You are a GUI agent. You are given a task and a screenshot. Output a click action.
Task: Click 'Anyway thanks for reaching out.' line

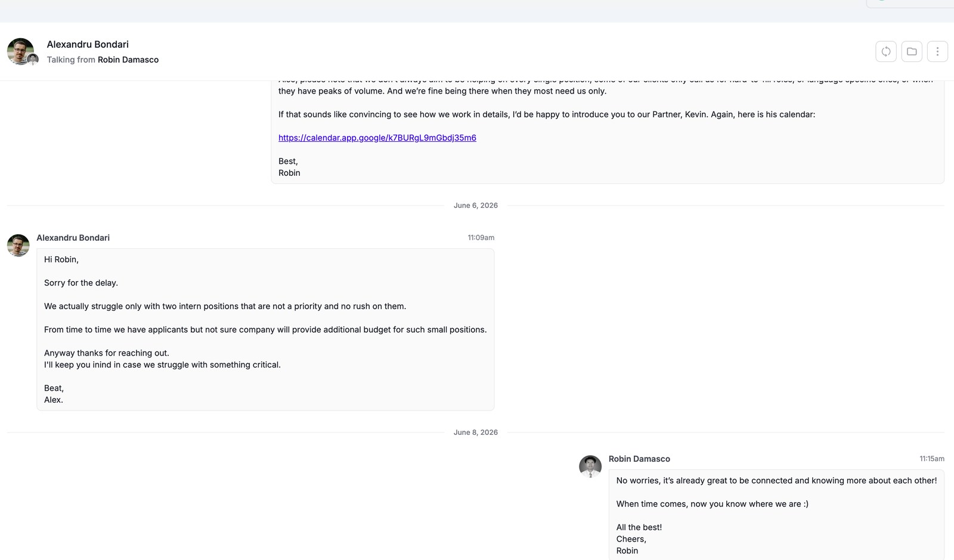click(107, 353)
